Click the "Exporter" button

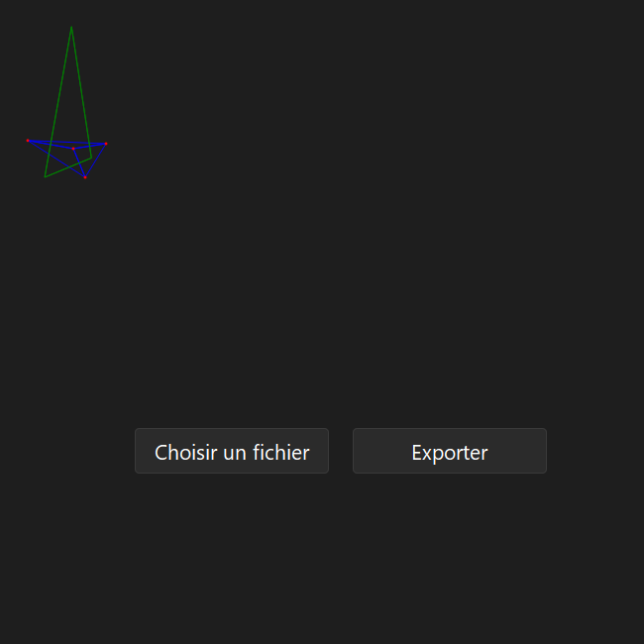tap(450, 451)
